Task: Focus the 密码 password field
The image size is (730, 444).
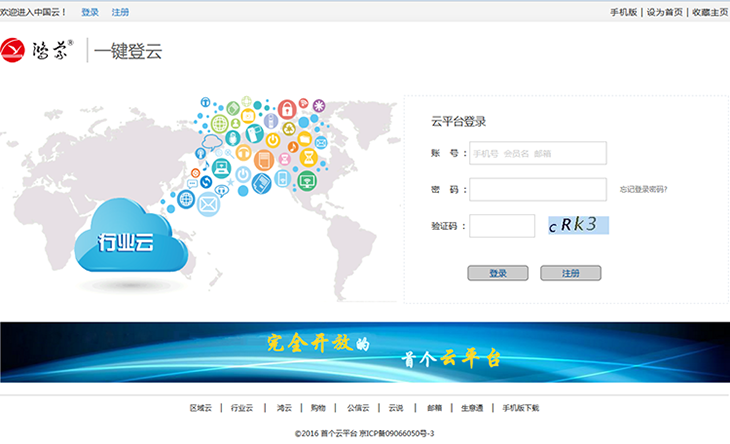Action: point(538,189)
